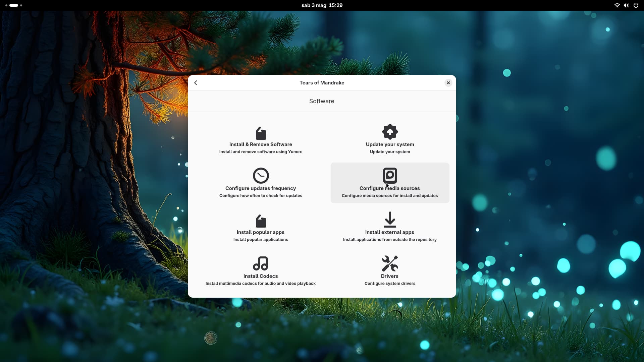Close the Tears of Mandrake window
This screenshot has height=362, width=644.
[448, 83]
